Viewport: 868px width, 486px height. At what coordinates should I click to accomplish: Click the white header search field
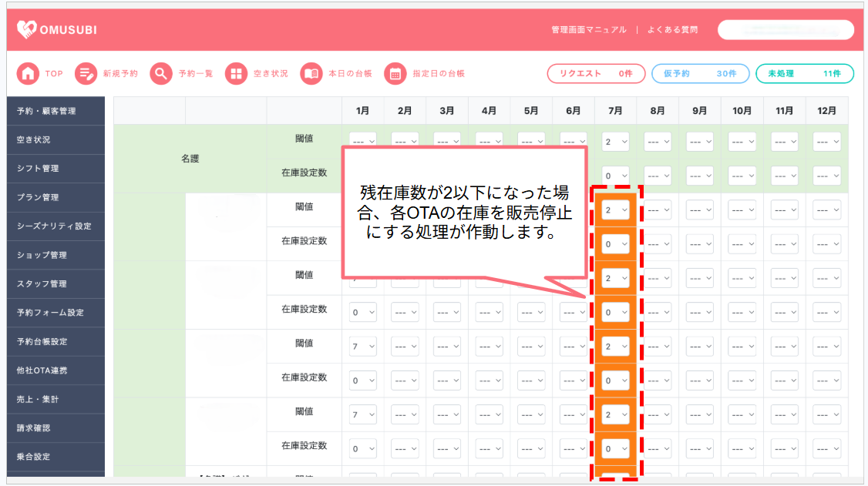(x=786, y=30)
